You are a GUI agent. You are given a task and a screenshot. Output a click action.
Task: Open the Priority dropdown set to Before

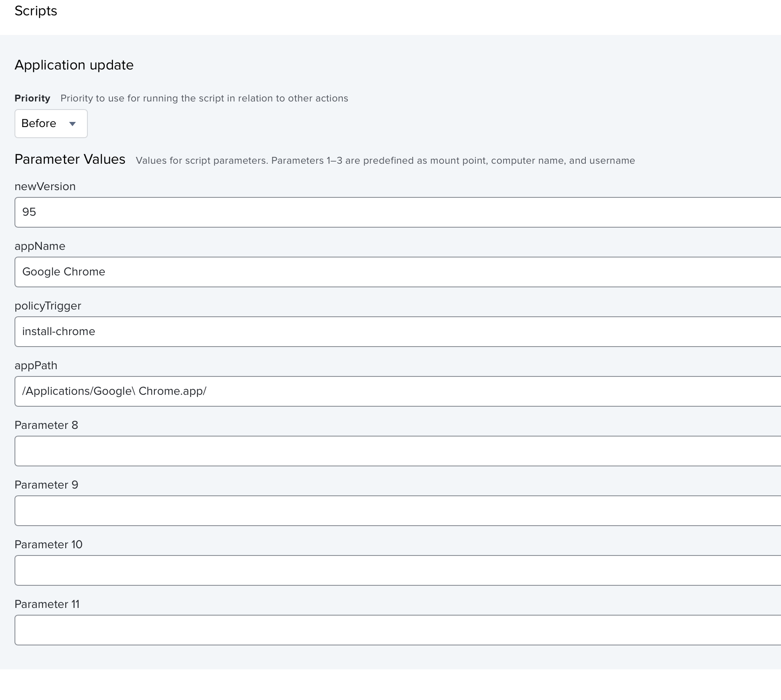pos(51,124)
